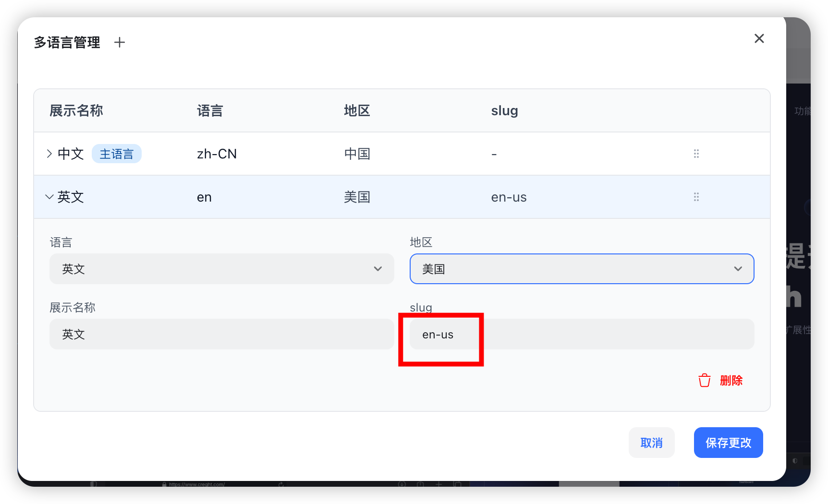This screenshot has width=828, height=504.
Task: Click the 展示名称 column header
Action: [76, 111]
